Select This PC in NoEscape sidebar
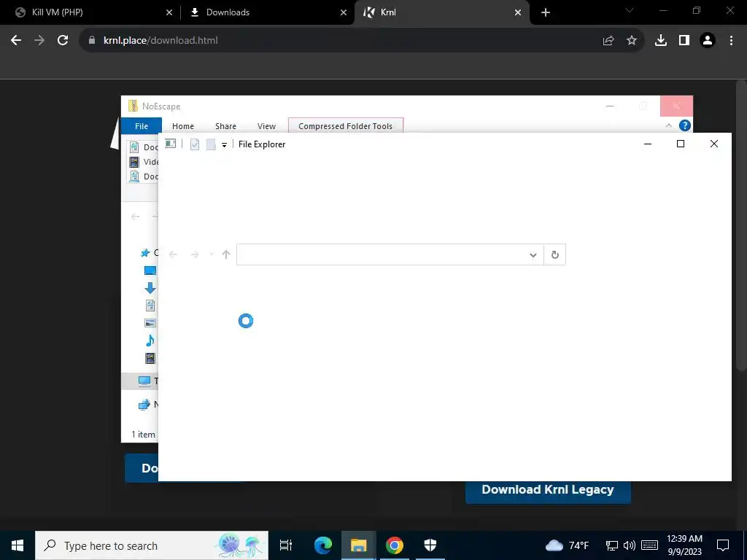Screen dimensions: 747x560 click(140, 381)
